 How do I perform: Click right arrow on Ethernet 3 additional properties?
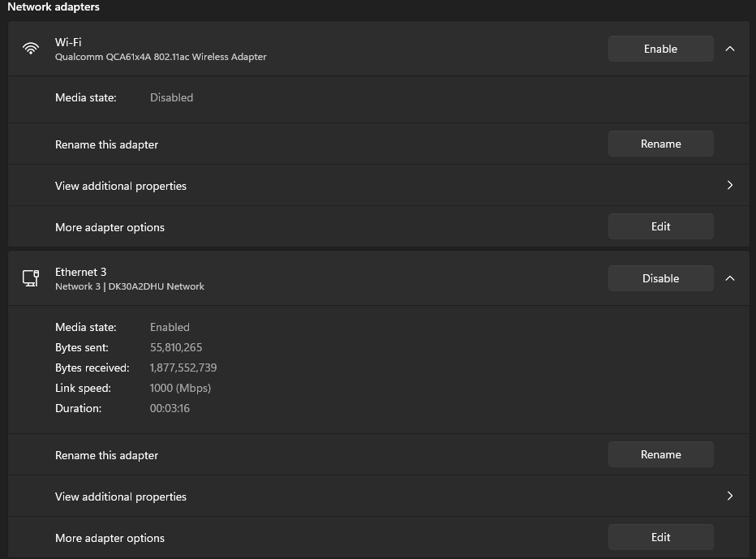point(730,496)
